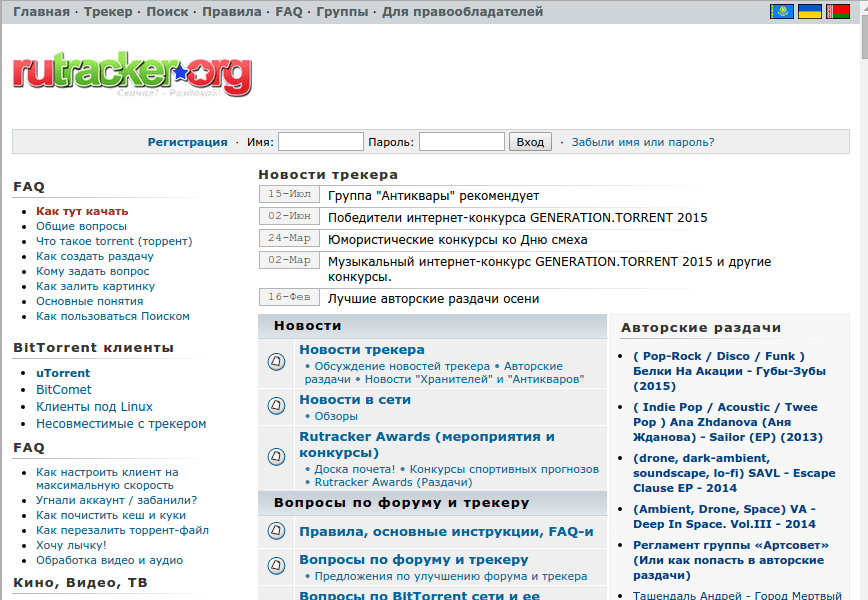Open release Ana Zhdanova - Sailor (EP)

pyautogui.click(x=728, y=422)
